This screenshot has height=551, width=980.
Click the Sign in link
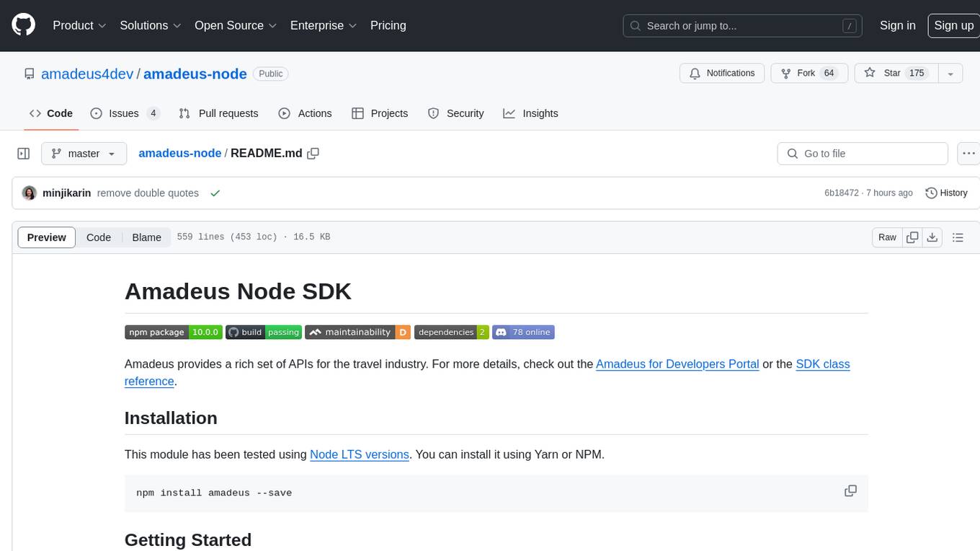[897, 25]
